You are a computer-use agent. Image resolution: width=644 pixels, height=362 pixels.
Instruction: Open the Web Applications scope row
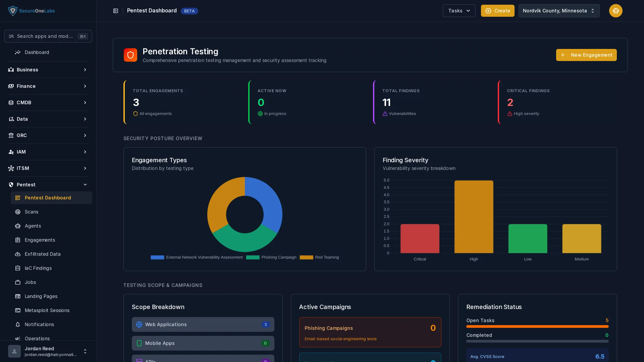(x=203, y=324)
